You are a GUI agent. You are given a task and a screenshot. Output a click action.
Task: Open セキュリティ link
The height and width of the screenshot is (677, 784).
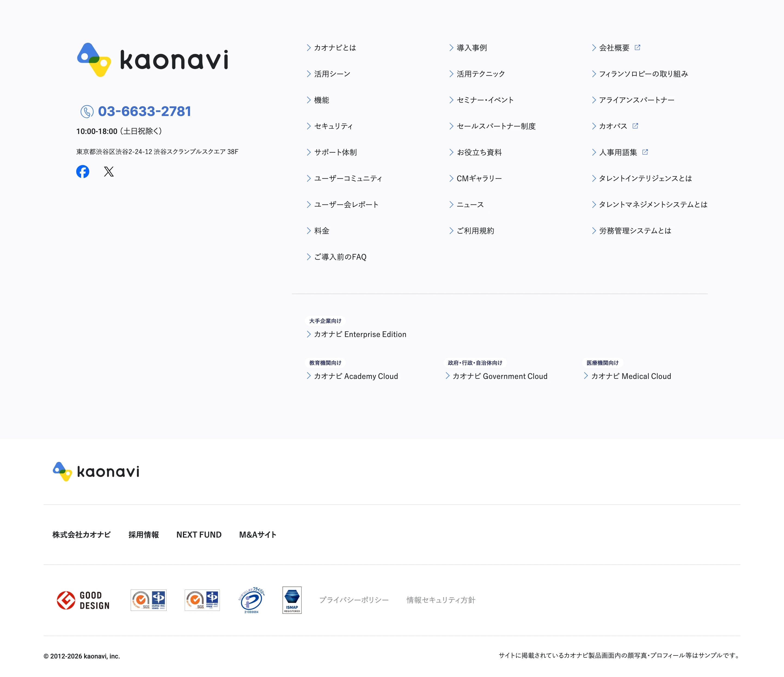click(333, 126)
